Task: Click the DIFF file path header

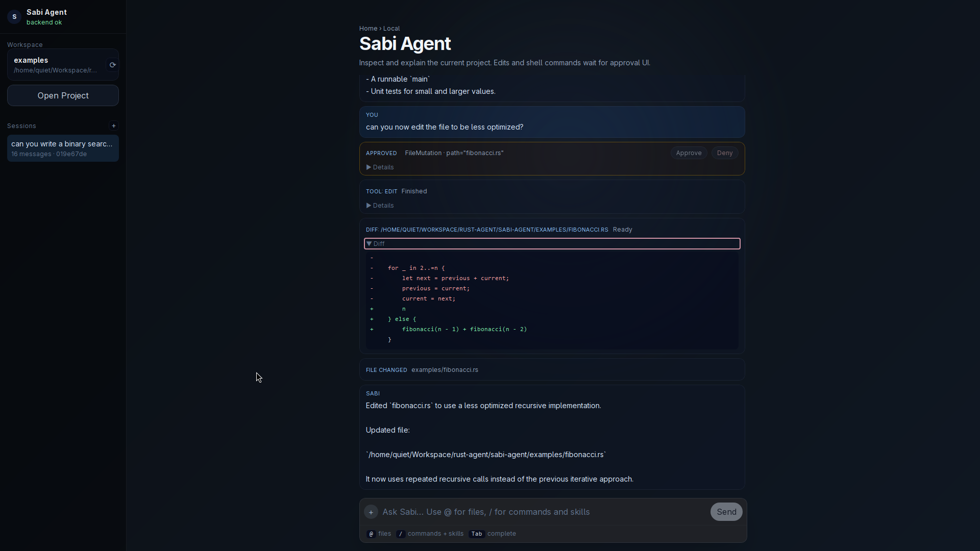Action: click(x=487, y=230)
